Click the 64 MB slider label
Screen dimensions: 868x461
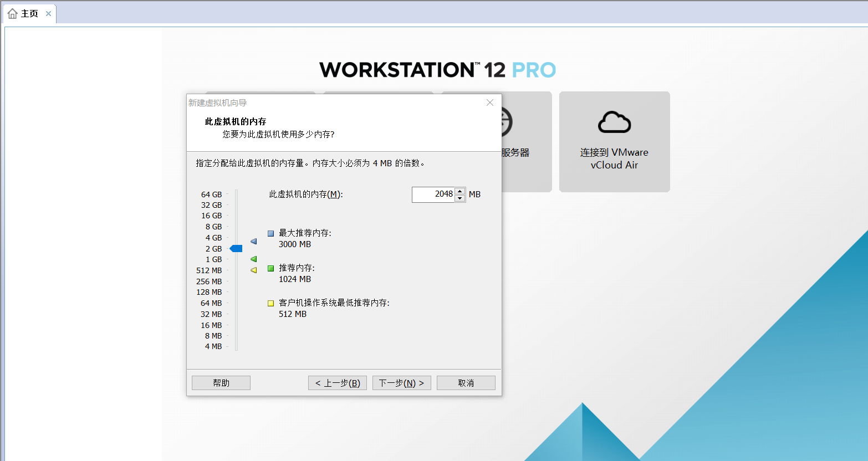coord(211,303)
